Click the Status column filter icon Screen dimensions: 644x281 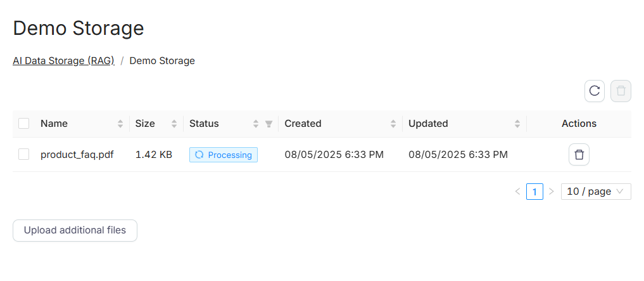pyautogui.click(x=268, y=124)
